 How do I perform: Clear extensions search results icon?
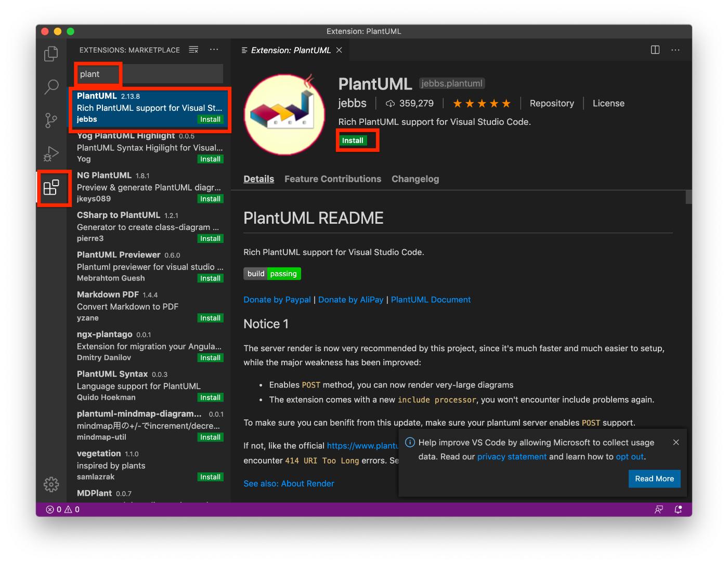[x=193, y=50]
